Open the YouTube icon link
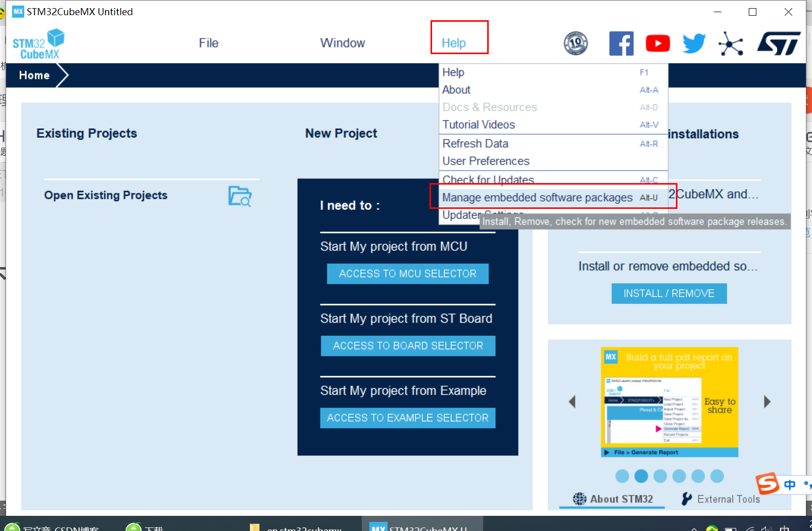The image size is (812, 531). pyautogui.click(x=658, y=43)
